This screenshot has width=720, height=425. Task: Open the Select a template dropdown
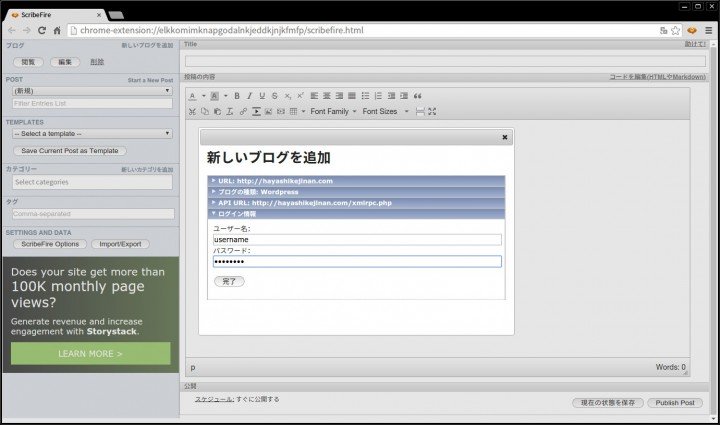point(91,134)
